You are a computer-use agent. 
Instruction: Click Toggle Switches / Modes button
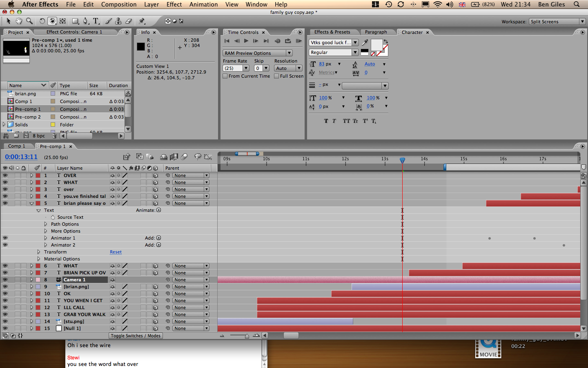click(136, 336)
